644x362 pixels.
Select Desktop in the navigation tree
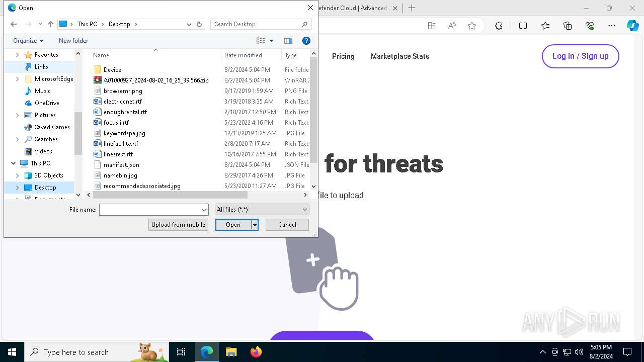point(45,188)
